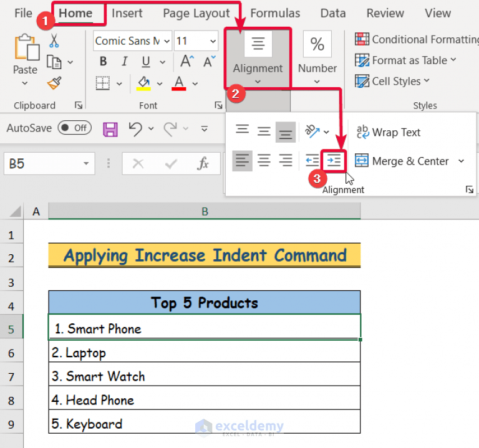The height and width of the screenshot is (448, 479).
Task: Open Font Color dropdown arrow
Action: click(195, 83)
